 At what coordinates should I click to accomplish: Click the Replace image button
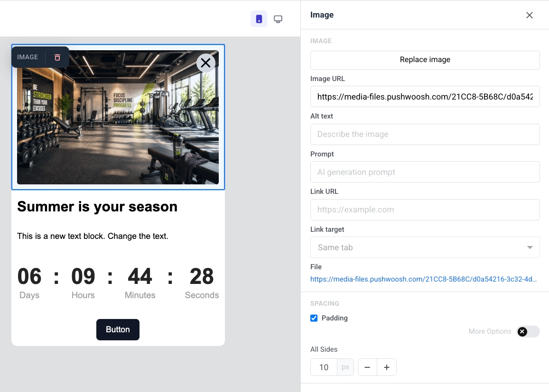pyautogui.click(x=425, y=60)
